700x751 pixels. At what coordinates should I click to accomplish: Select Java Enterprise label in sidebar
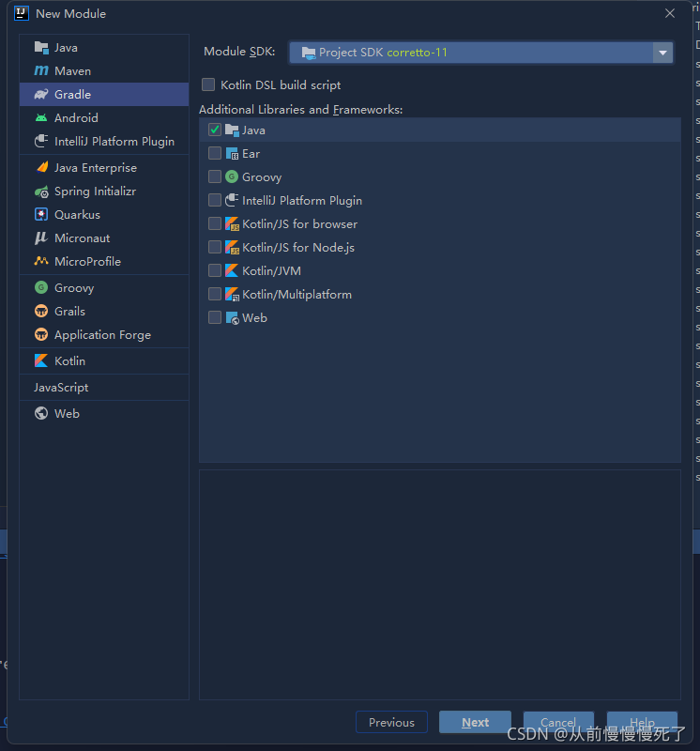(96, 168)
